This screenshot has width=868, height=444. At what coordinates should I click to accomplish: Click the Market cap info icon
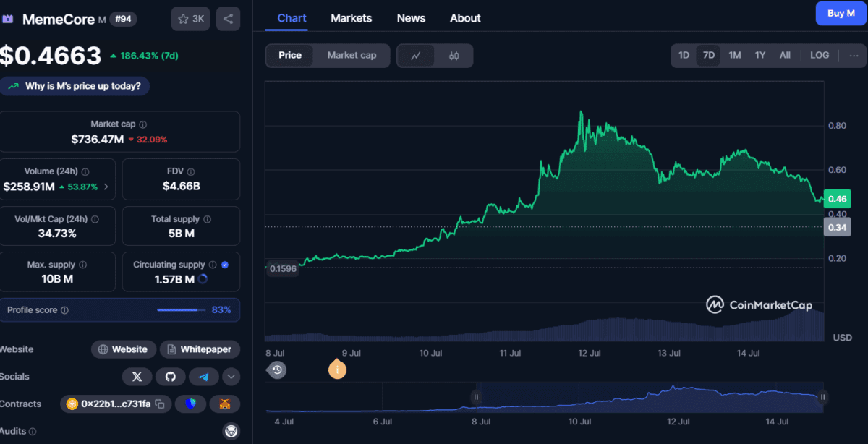click(x=143, y=124)
